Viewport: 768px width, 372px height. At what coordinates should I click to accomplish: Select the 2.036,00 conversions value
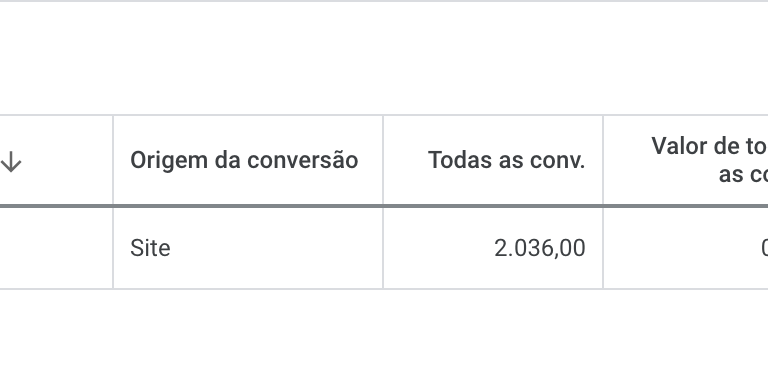tap(539, 248)
